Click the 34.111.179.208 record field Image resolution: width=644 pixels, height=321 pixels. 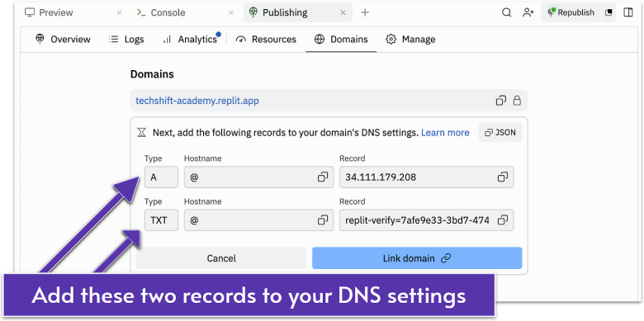point(426,177)
